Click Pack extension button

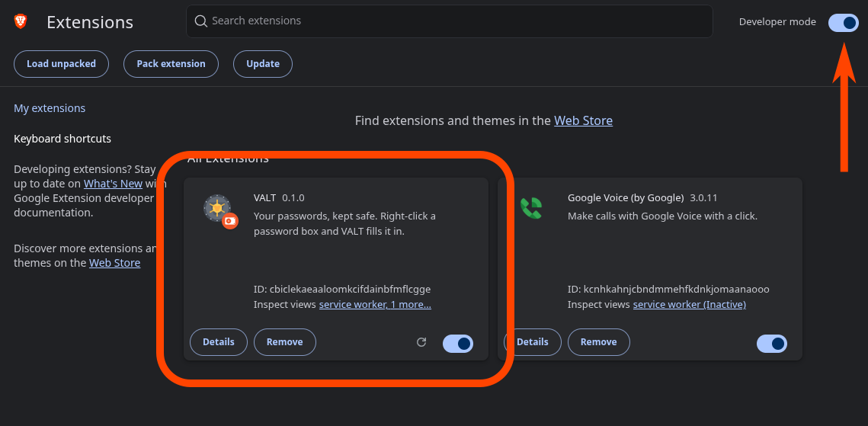click(x=171, y=63)
